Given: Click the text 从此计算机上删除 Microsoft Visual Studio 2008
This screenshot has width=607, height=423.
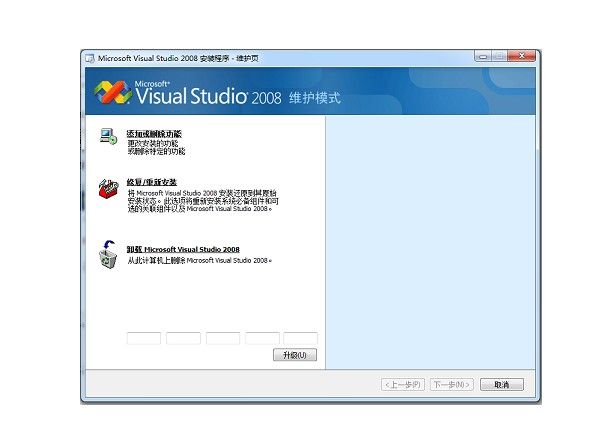Looking at the screenshot, I should pyautogui.click(x=200, y=260).
